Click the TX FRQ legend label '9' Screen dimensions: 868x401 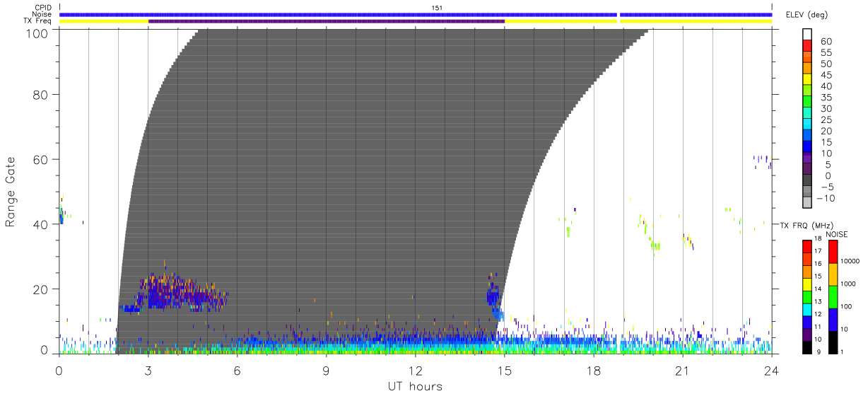coord(820,352)
